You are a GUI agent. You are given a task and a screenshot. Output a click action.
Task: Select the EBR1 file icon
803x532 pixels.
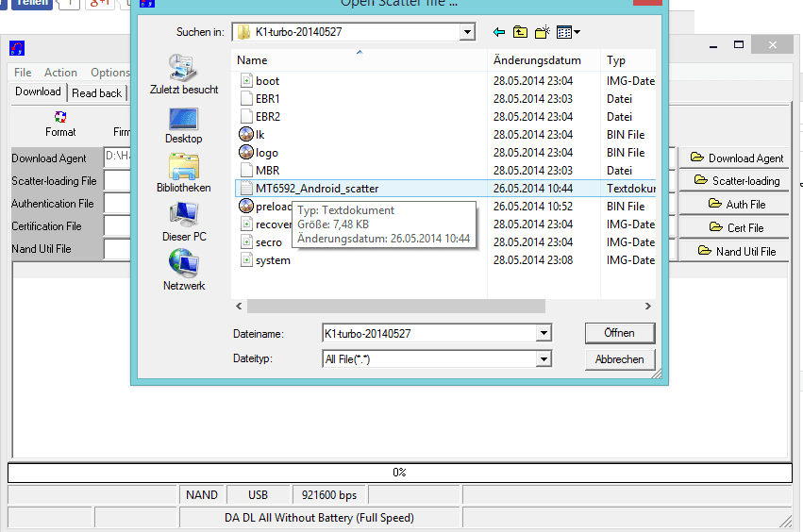(246, 98)
